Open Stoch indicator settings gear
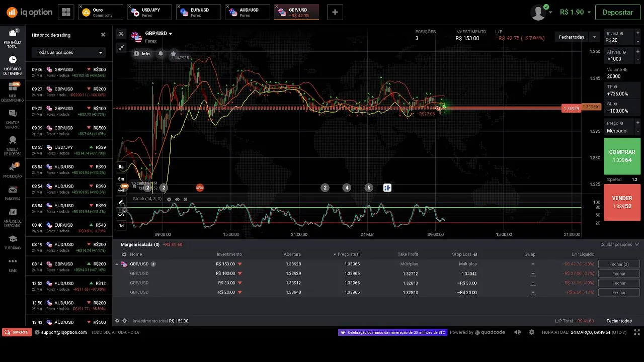This screenshot has height=362, width=644. pos(169,199)
